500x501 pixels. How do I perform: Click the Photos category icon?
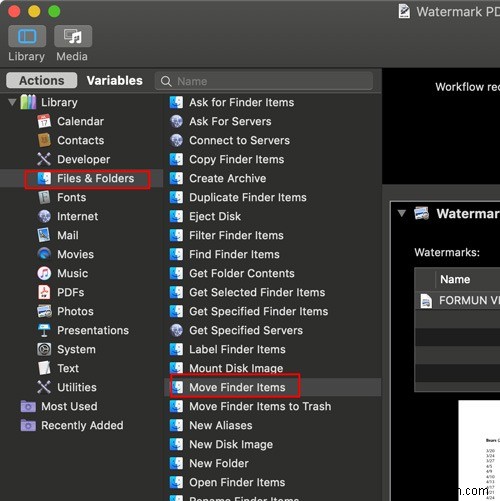point(44,311)
